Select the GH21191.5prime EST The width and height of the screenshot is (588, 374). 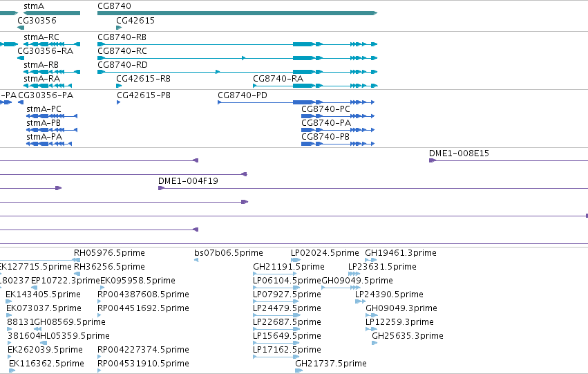point(276,274)
